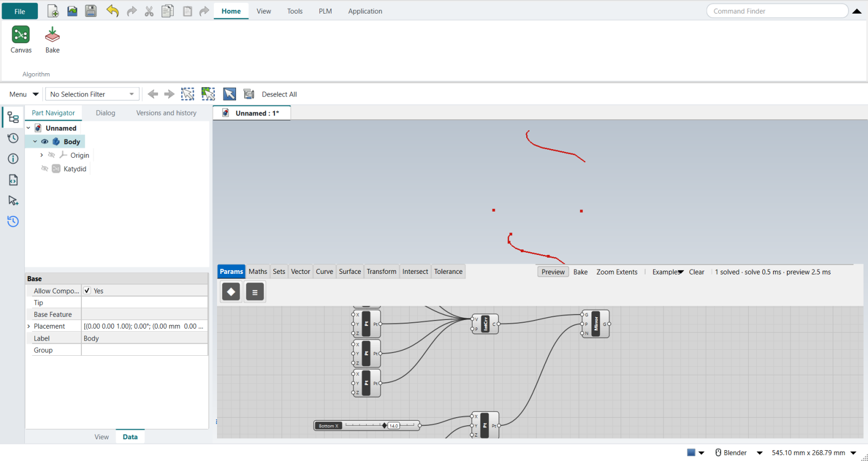The width and height of the screenshot is (868, 461).
Task: Open the history clock sidebar icon
Action: 13,138
